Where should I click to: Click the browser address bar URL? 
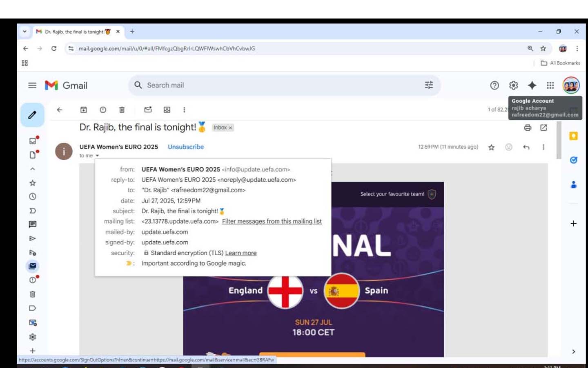click(167, 48)
